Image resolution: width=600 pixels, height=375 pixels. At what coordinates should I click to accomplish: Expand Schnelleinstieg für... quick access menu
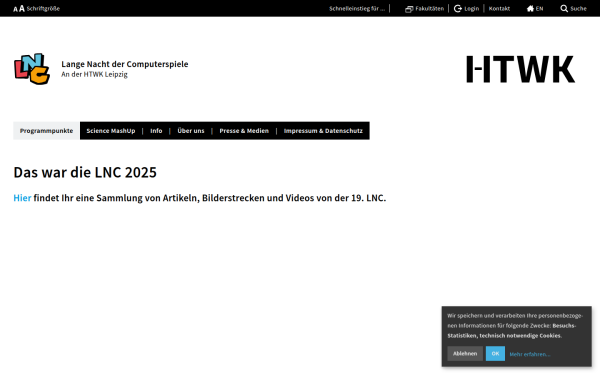(357, 8)
